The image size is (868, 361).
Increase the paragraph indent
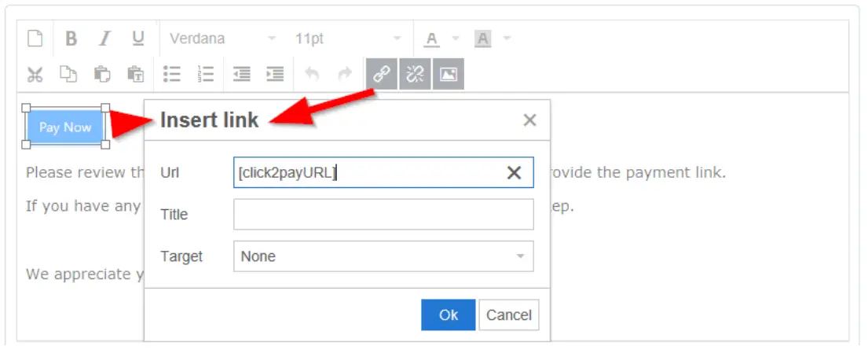click(x=275, y=74)
